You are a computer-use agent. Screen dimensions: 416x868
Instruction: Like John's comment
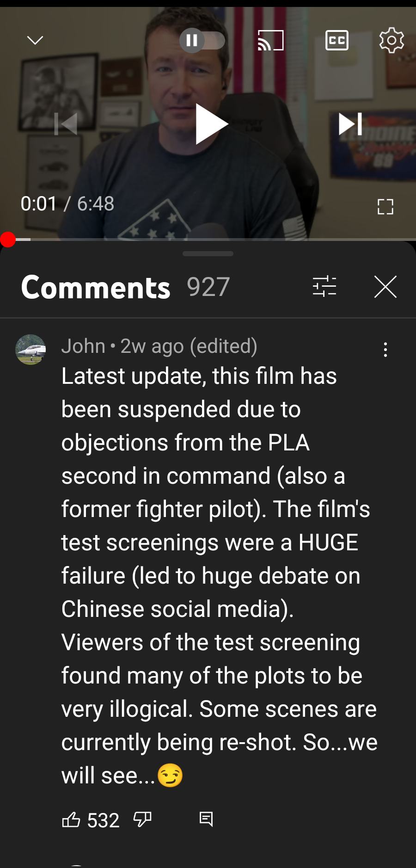pos(71,820)
